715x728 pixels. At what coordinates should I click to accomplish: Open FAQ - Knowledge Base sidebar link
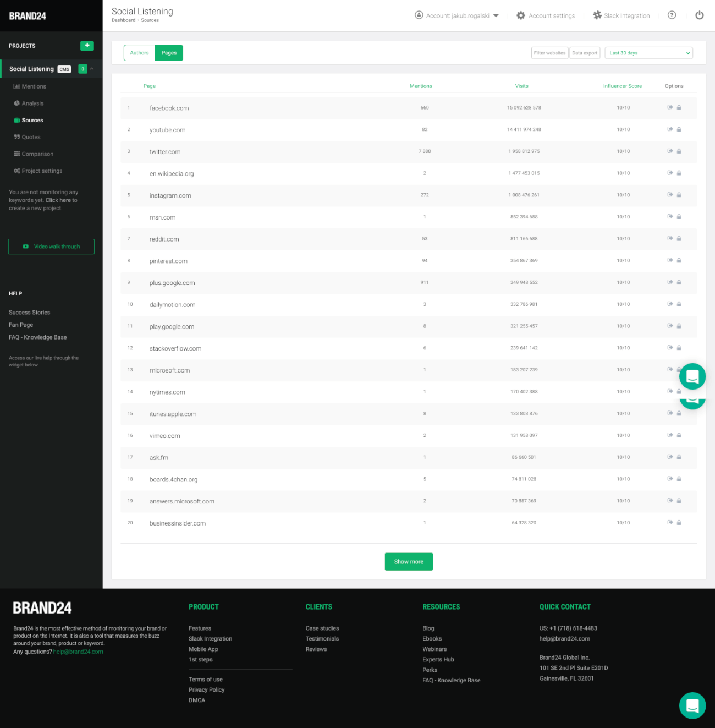click(x=37, y=337)
